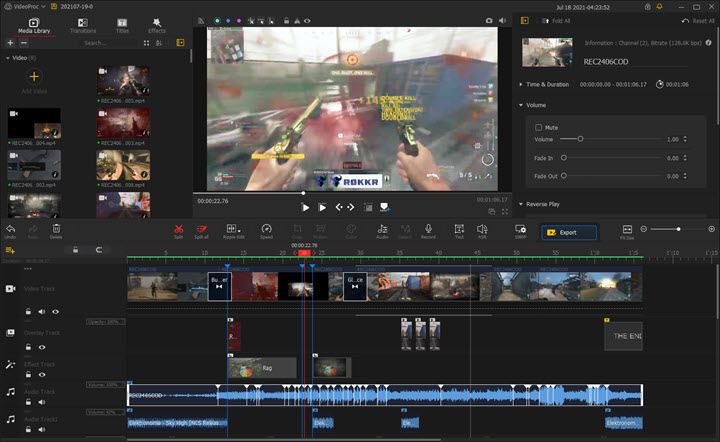Open the Audio editing tool
This screenshot has height=442, width=720.
pos(382,231)
